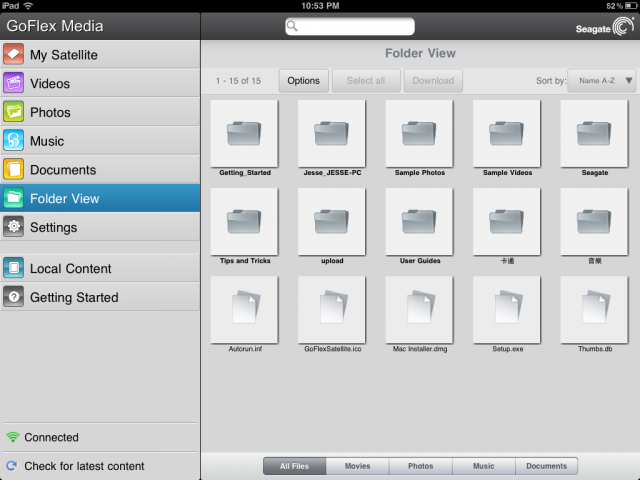Switch to the Photos filter tab
640x480 pixels.
tap(421, 466)
